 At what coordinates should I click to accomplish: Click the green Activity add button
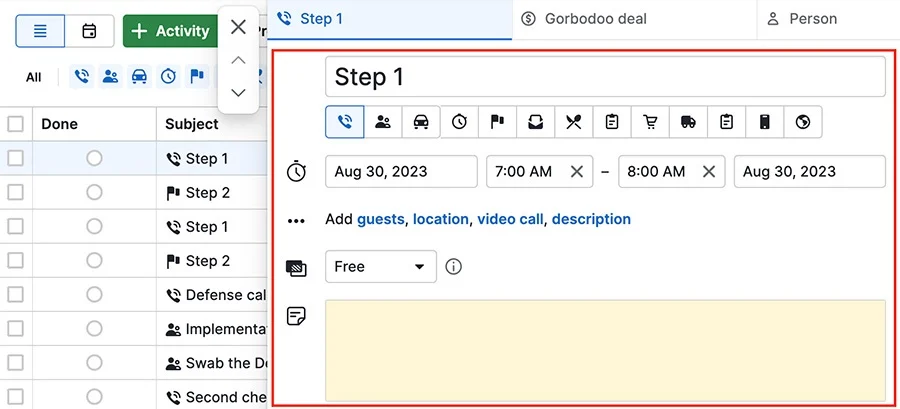pos(170,31)
